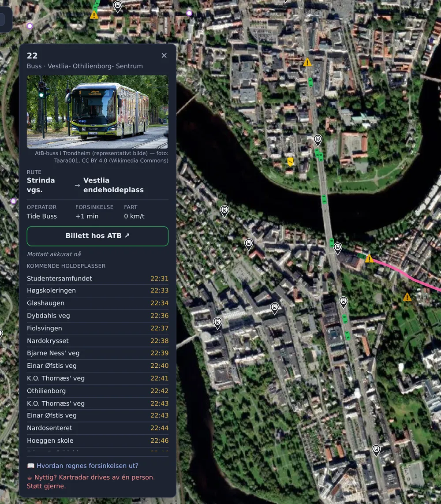Select the Othilienborg stop row
The height and width of the screenshot is (504, 441).
click(x=97, y=391)
